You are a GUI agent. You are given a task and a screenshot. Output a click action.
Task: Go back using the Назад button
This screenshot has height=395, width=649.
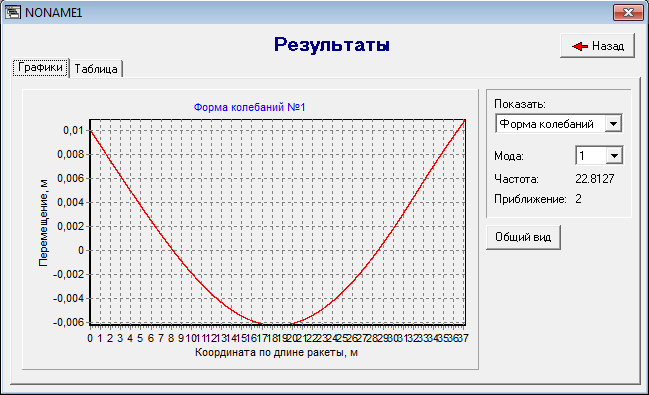(597, 46)
